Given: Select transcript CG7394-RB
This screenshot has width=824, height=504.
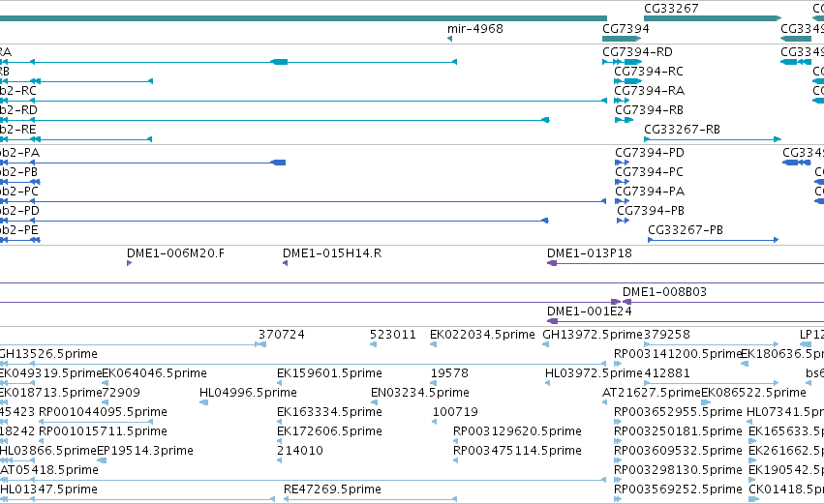Looking at the screenshot, I should click(649, 110).
